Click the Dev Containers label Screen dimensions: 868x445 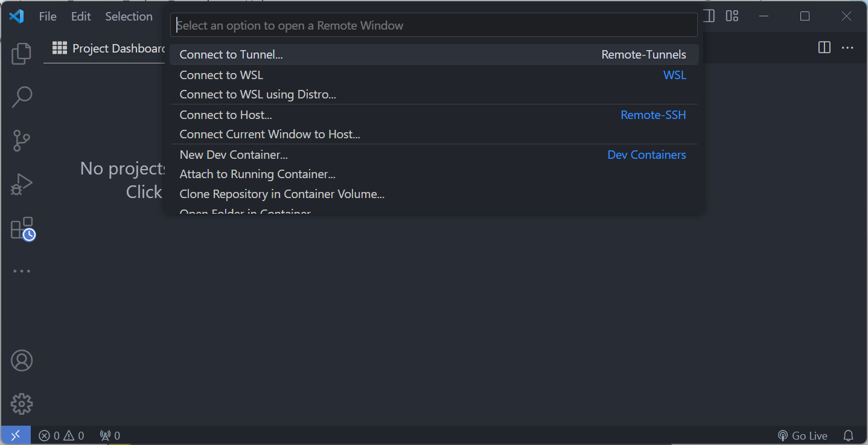646,155
